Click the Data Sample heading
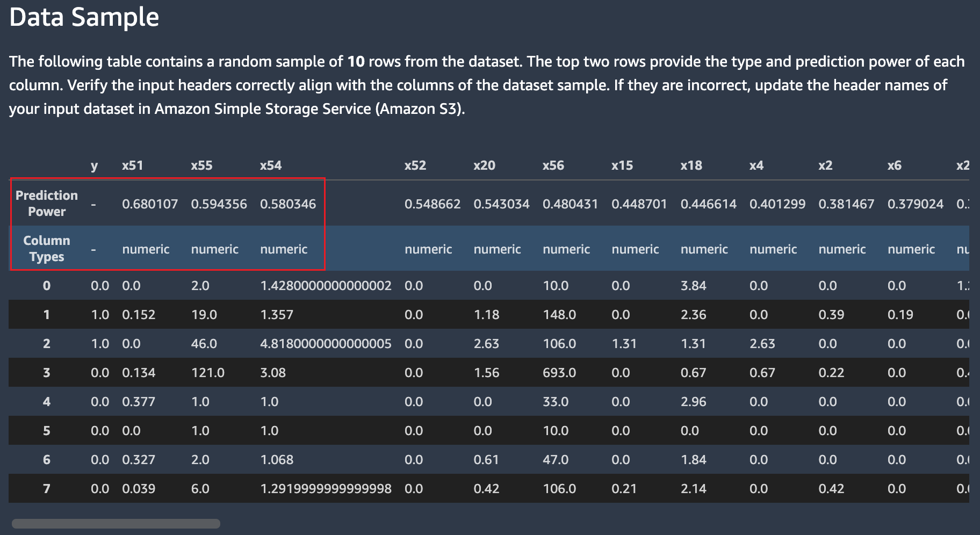The height and width of the screenshot is (535, 980). tap(84, 17)
